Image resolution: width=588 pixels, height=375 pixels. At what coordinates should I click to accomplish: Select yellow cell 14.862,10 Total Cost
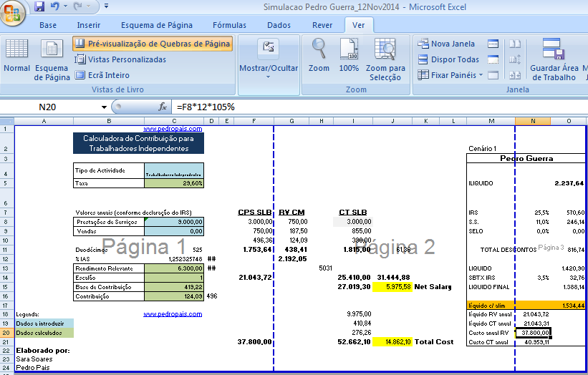(392, 341)
